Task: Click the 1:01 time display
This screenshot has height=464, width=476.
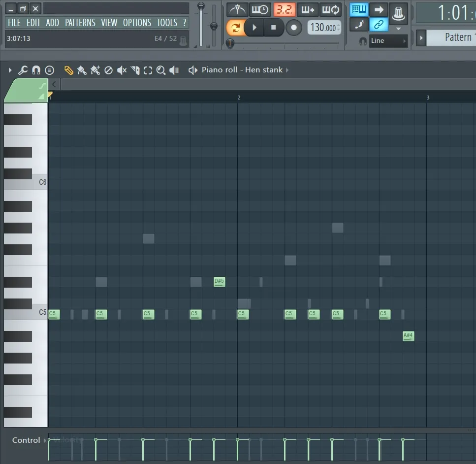Action: tap(446, 13)
